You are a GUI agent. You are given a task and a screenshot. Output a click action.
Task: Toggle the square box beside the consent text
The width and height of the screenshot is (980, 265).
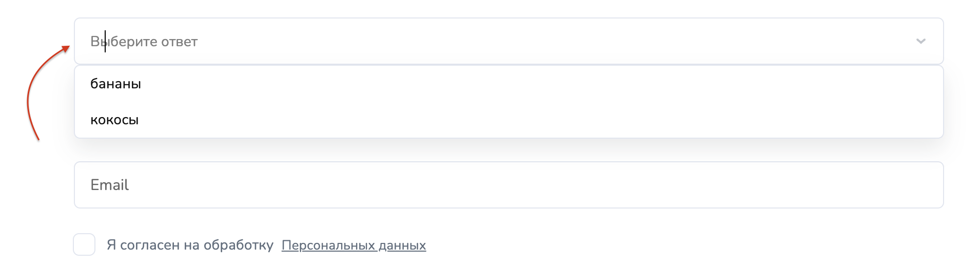[x=84, y=244]
